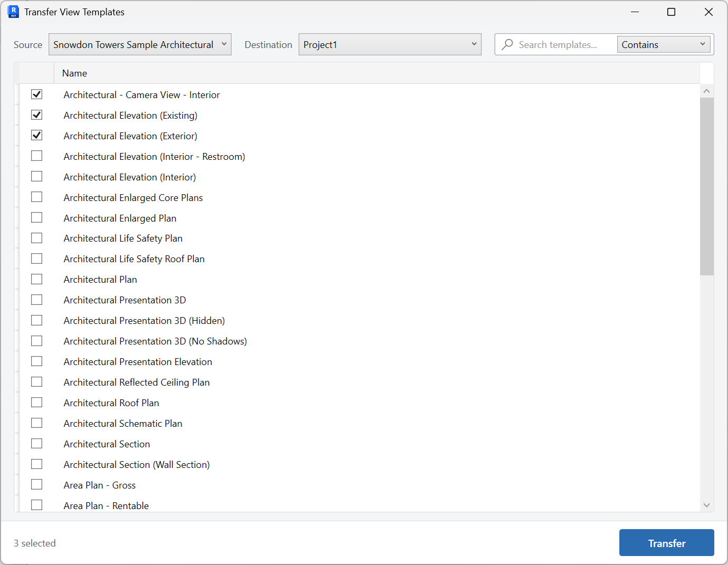Click the scrollbar down arrow
Viewport: 728px width, 565px height.
[x=707, y=505]
